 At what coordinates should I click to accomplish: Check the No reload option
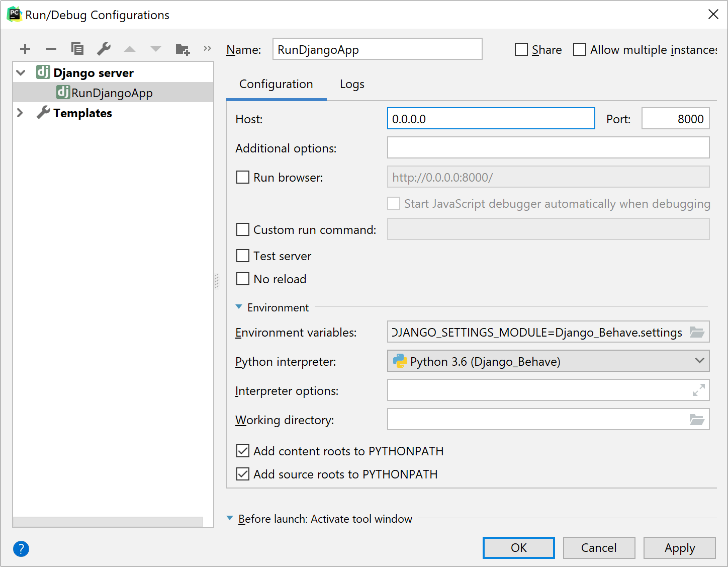click(243, 279)
